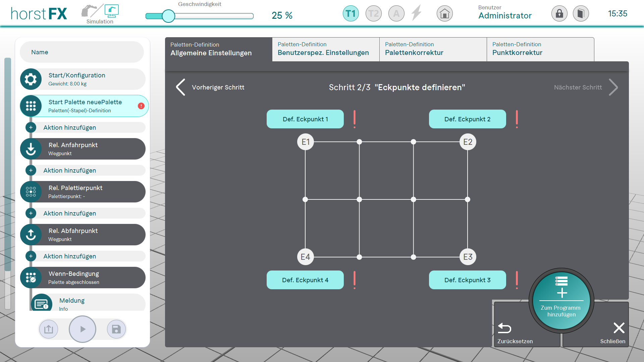Click the save program disk icon
Viewport: 644px width, 362px height.
(116, 329)
